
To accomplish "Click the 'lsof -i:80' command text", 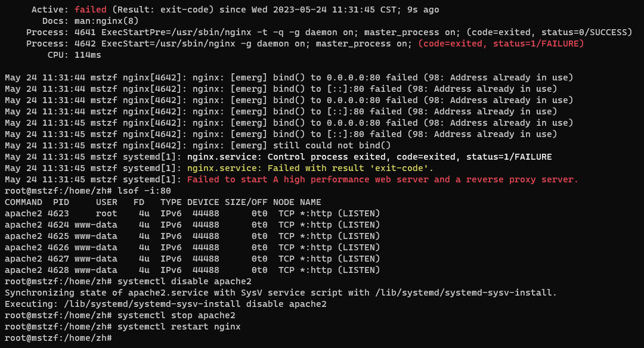I will 144,191.
